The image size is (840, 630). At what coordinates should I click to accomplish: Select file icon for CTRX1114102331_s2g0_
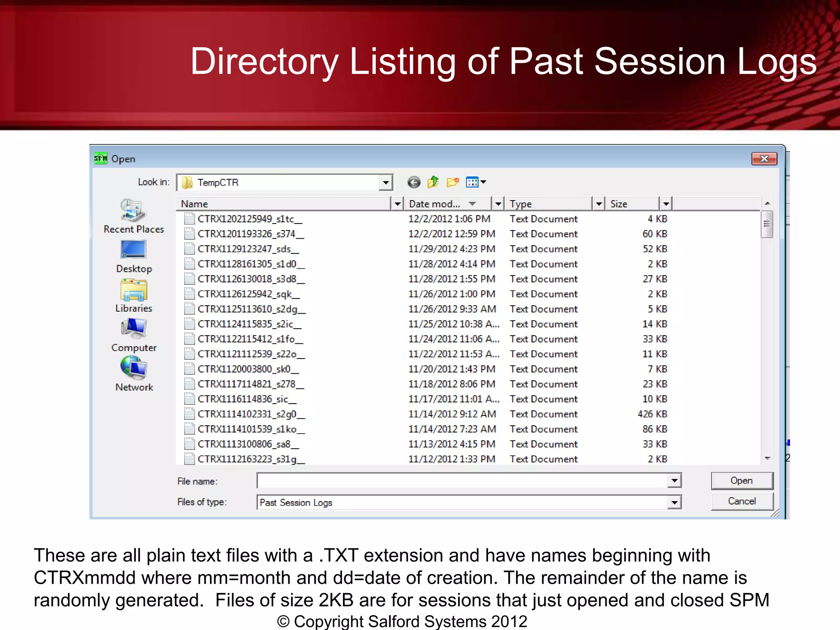[189, 414]
